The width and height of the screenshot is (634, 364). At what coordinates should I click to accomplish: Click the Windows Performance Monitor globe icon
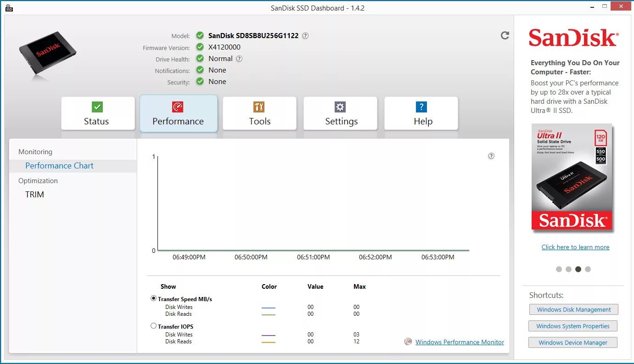click(408, 342)
